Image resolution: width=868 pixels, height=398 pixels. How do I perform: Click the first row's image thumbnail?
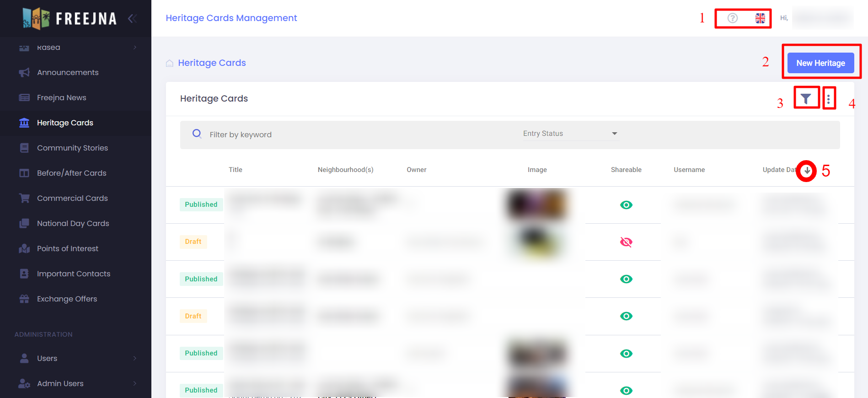537,204
